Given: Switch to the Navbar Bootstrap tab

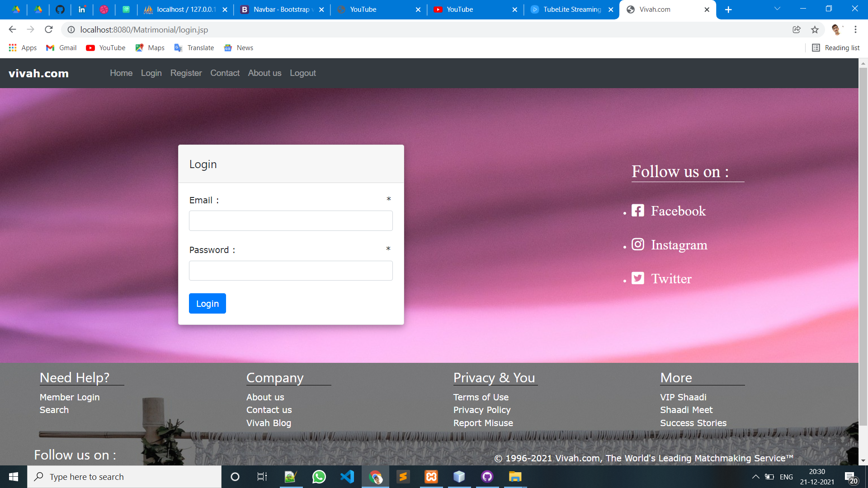Looking at the screenshot, I should [281, 9].
